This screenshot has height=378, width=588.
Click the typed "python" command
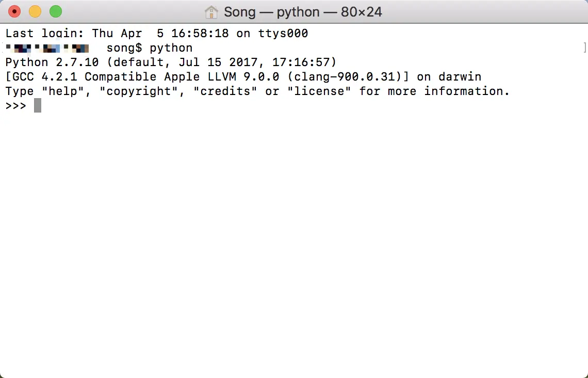(x=171, y=48)
